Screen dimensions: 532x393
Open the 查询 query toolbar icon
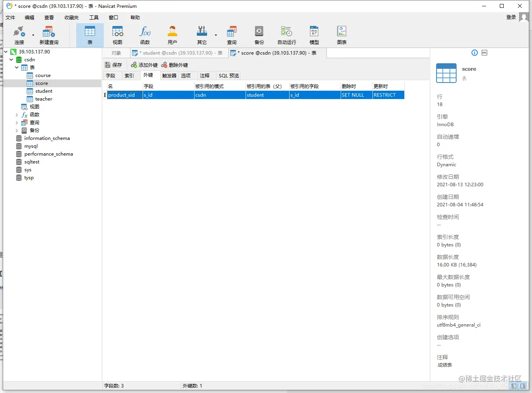[232, 35]
